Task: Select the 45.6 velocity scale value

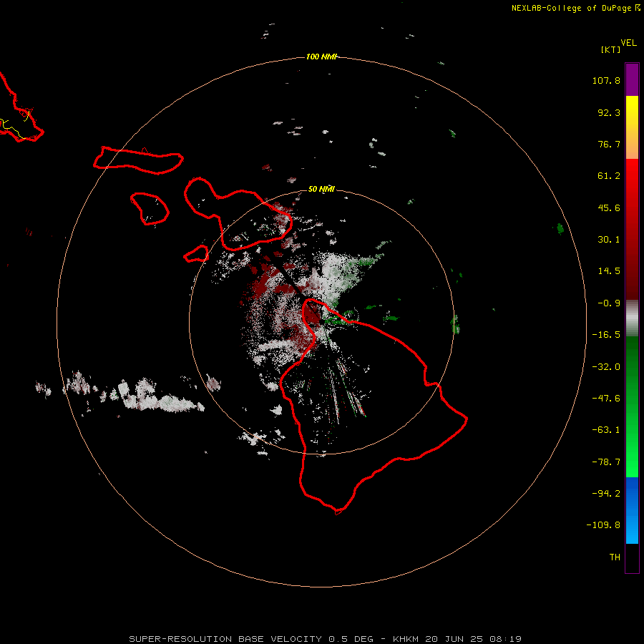Action: [609, 208]
